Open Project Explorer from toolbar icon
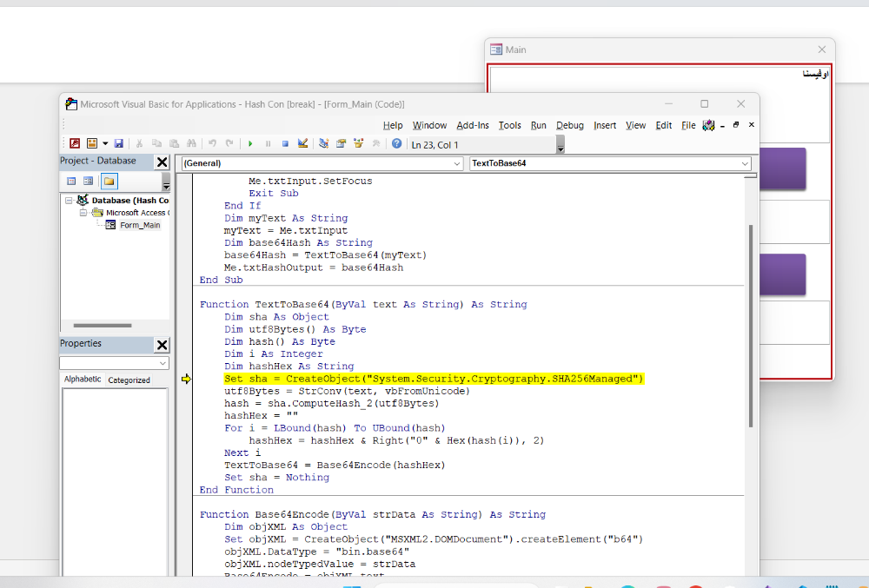The image size is (869, 588). [x=324, y=143]
